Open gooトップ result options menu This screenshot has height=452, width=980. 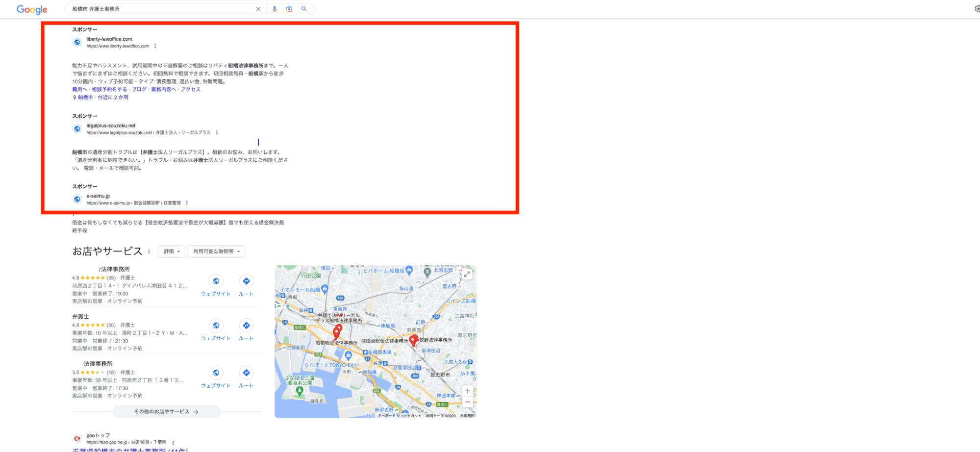click(173, 443)
